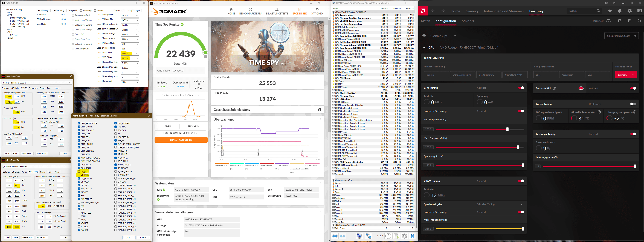
Task: Click Ergebnis Online Vergleichen button
Action: pyautogui.click(x=180, y=133)
